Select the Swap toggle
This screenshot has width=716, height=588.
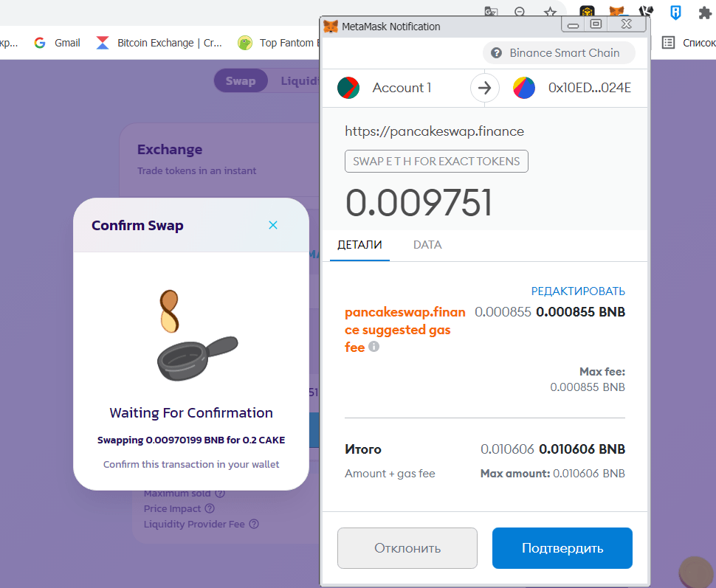coord(240,81)
